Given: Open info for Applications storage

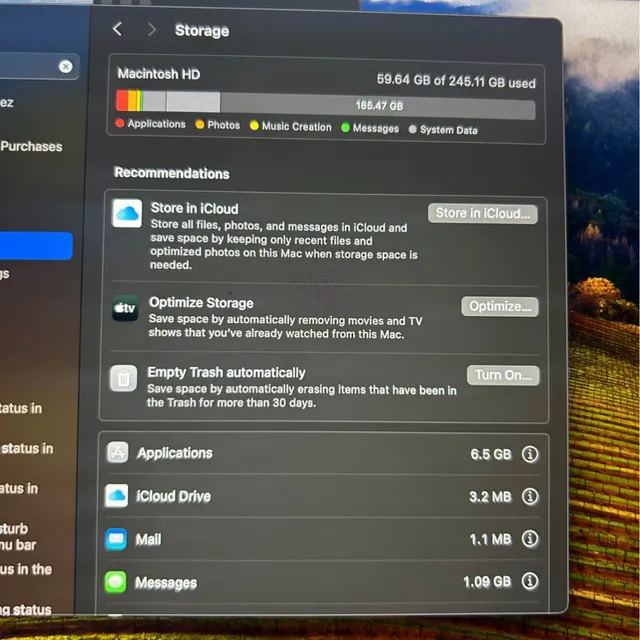Looking at the screenshot, I should pos(530,454).
